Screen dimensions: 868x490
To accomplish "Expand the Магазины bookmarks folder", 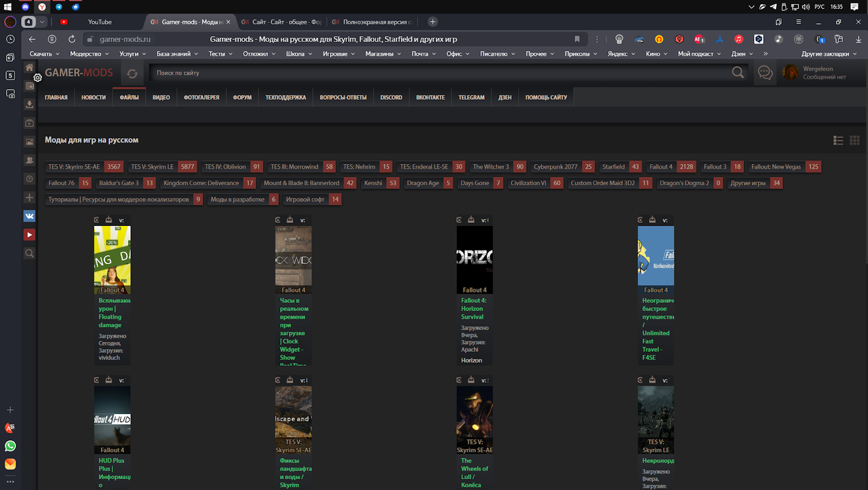I will (382, 54).
